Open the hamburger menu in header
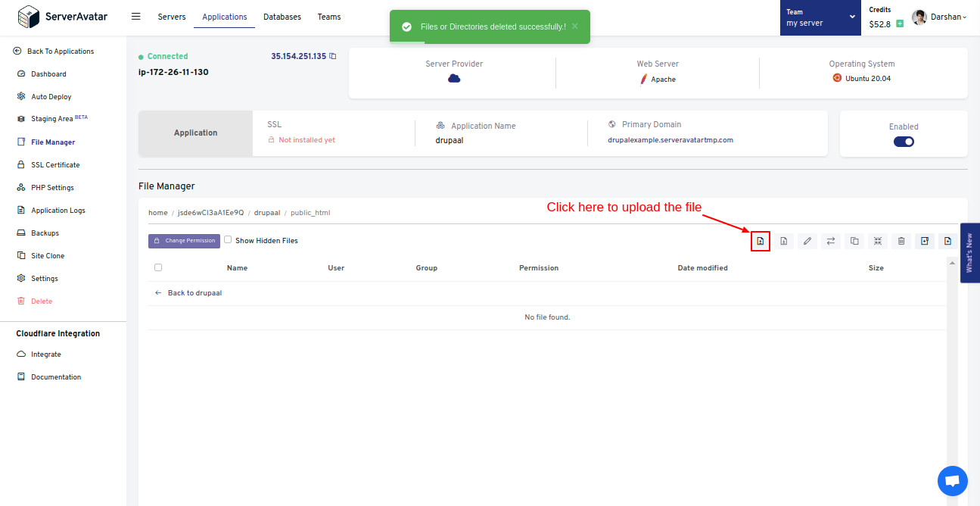Viewport: 980px width, 506px height. [136, 16]
